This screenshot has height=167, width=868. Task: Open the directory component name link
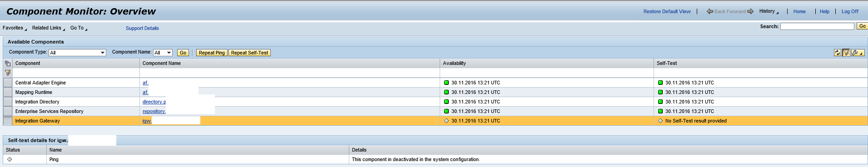click(x=154, y=102)
